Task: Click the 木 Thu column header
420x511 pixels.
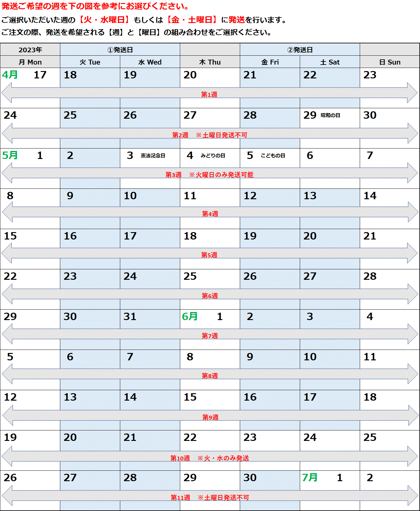Action: tap(210, 62)
